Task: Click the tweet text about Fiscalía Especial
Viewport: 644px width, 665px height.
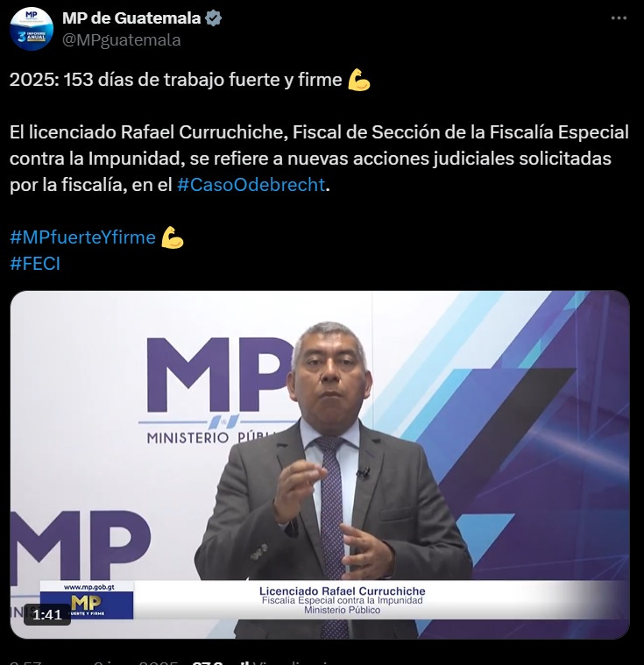Action: pos(319,159)
